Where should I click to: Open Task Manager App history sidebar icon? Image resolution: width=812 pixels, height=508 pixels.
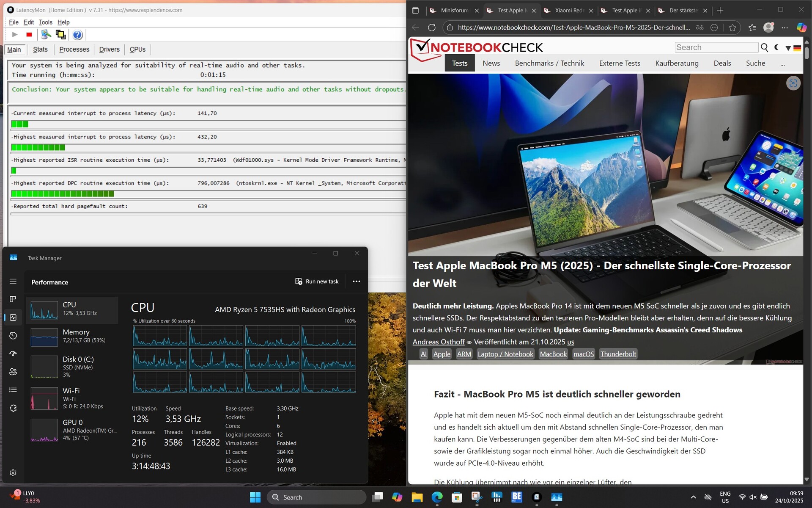13,335
